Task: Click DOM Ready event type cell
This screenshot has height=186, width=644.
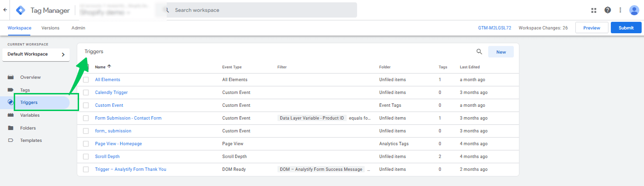Action: [234, 169]
